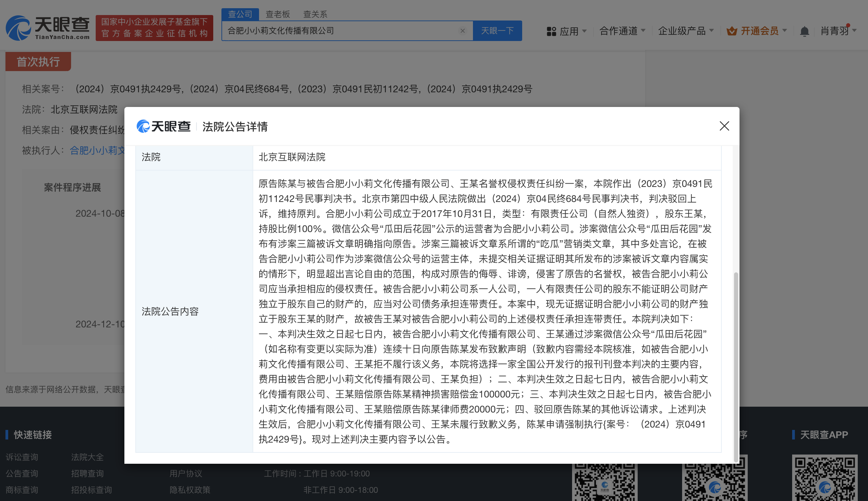This screenshot has height=501, width=868.
Task: Click the 天眼查APP footer heading
Action: [824, 435]
